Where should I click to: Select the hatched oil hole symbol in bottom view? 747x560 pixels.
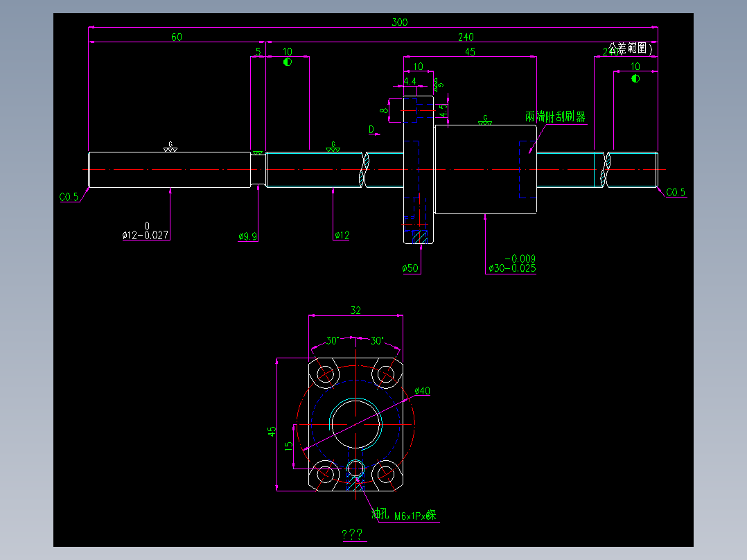coord(355,482)
